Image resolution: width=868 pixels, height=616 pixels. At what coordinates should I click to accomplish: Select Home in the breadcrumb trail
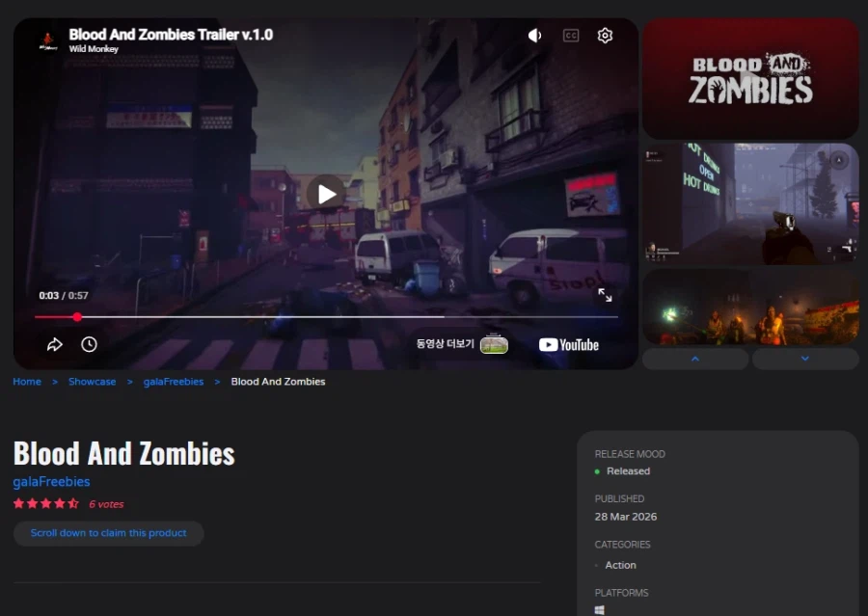(26, 381)
